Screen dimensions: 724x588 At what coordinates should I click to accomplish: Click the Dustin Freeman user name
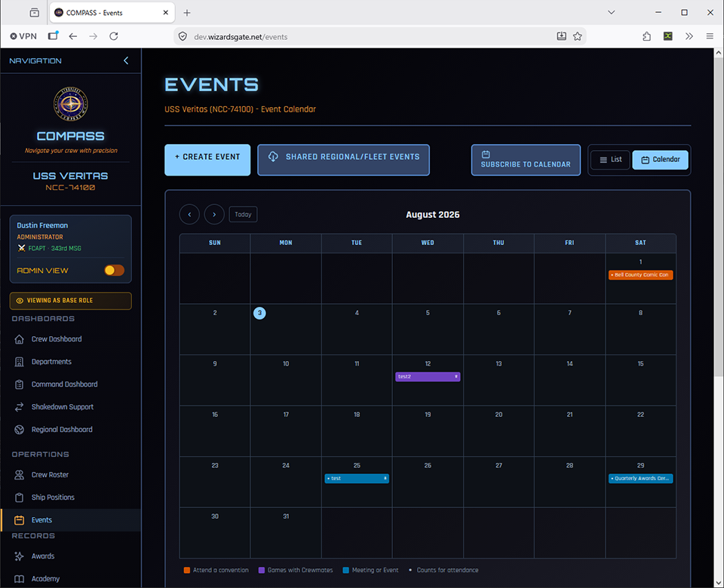tap(42, 225)
